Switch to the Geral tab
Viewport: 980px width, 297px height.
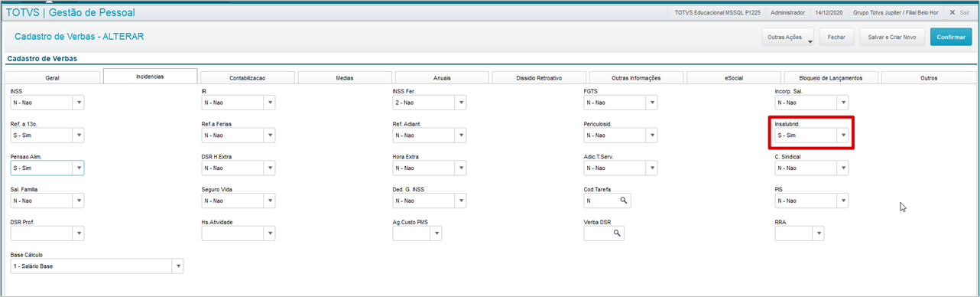pos(53,77)
